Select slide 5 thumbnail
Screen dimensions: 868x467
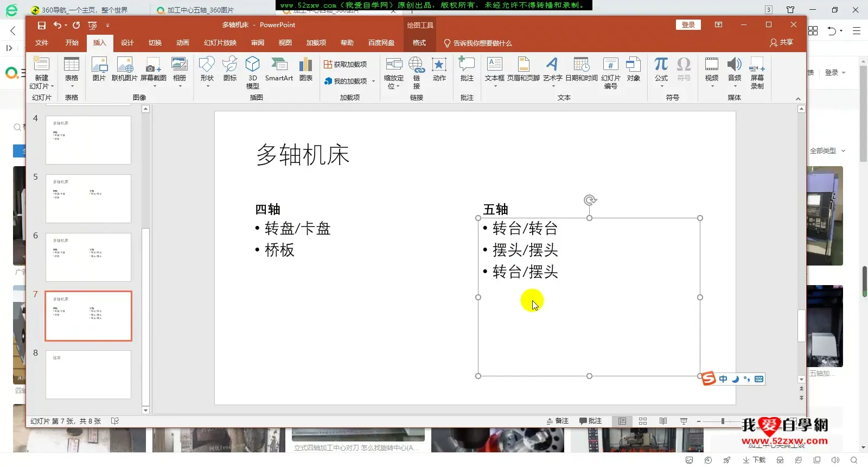click(x=88, y=198)
